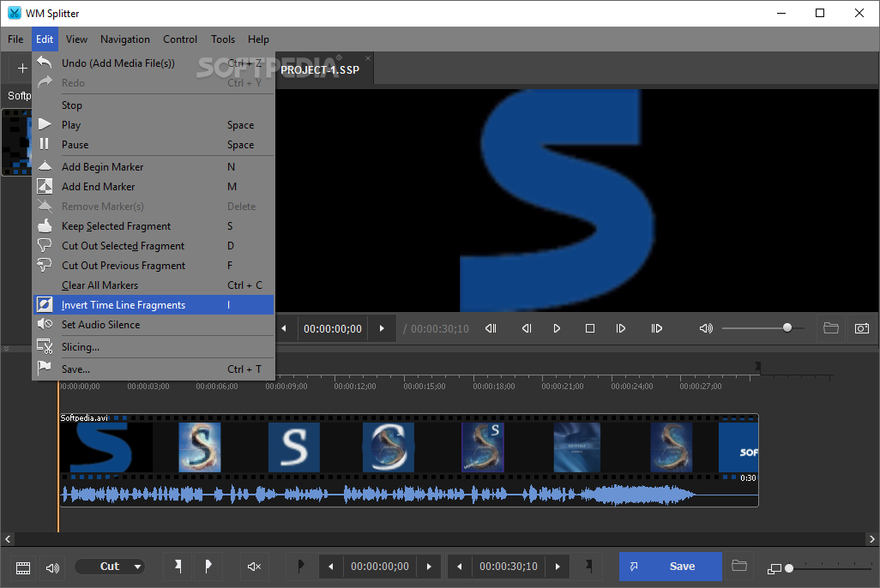
Task: Select Stop in Edit menu
Action: coord(154,105)
